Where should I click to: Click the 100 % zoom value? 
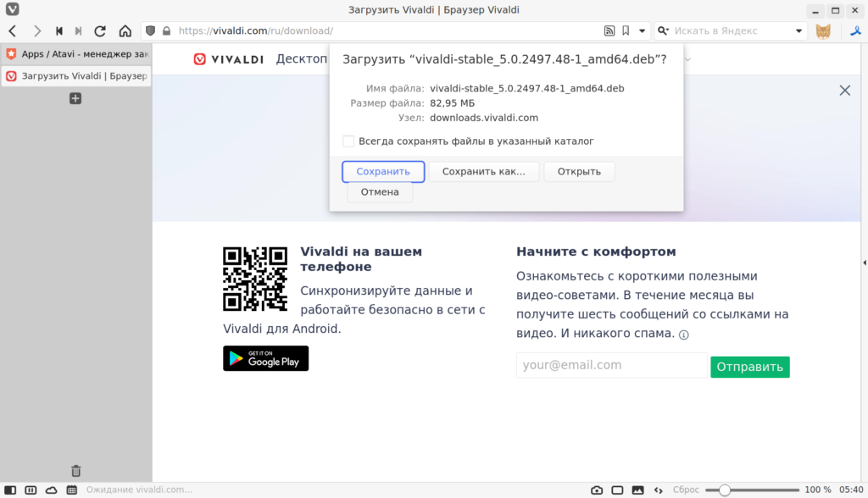coord(818,490)
